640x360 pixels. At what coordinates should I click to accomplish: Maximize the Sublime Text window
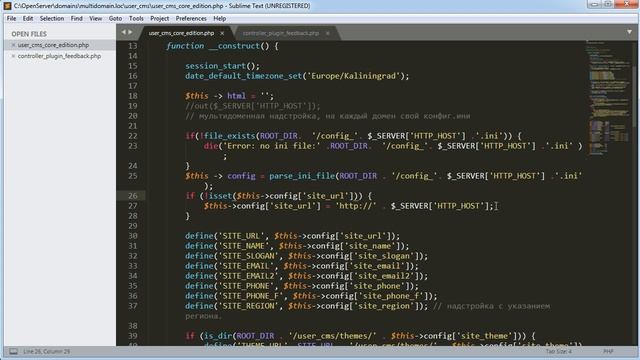(607, 4)
